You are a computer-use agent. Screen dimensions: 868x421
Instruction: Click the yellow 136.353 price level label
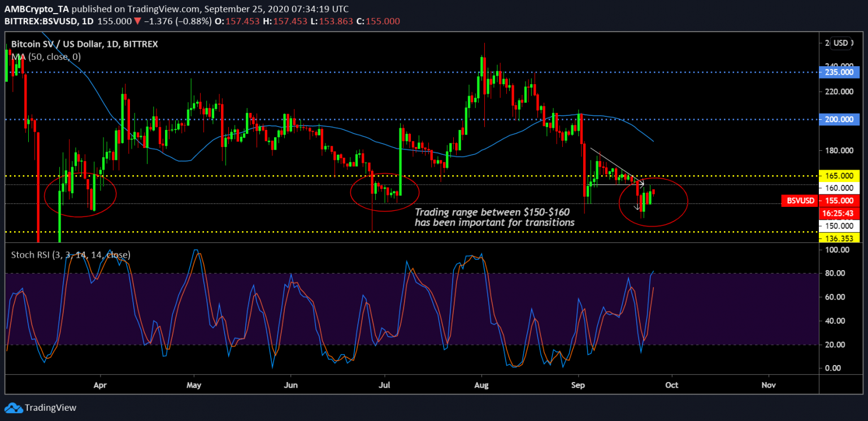[x=839, y=239]
